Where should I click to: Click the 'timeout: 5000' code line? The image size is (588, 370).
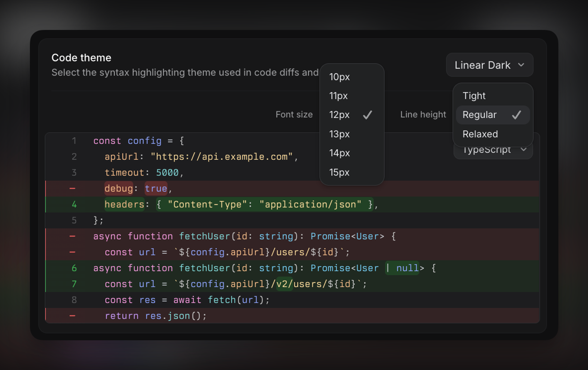[x=144, y=173]
